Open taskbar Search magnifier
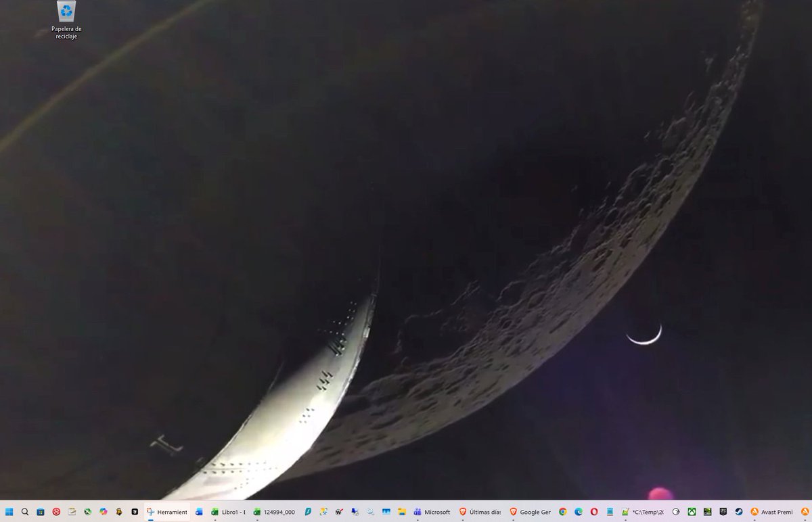The width and height of the screenshot is (812, 522). [x=25, y=512]
